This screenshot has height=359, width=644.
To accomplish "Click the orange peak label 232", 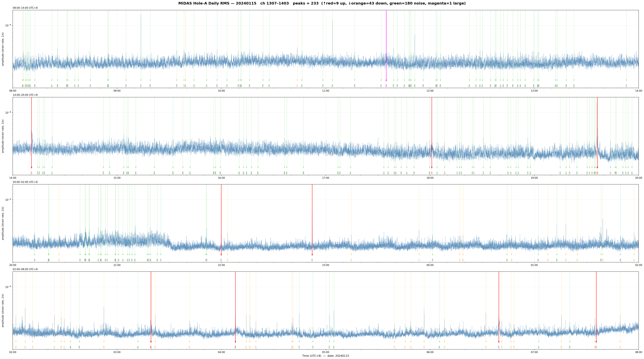I will tap(620, 347).
